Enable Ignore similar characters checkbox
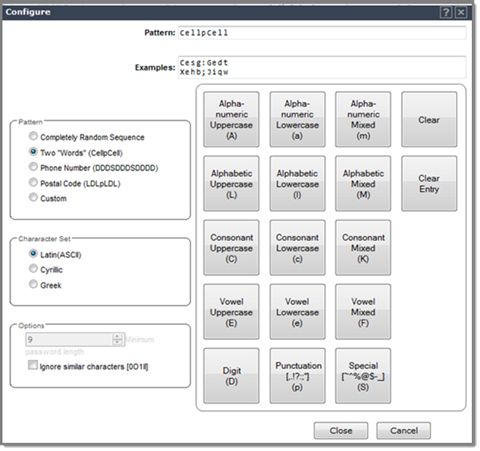The image size is (480, 451). [33, 365]
